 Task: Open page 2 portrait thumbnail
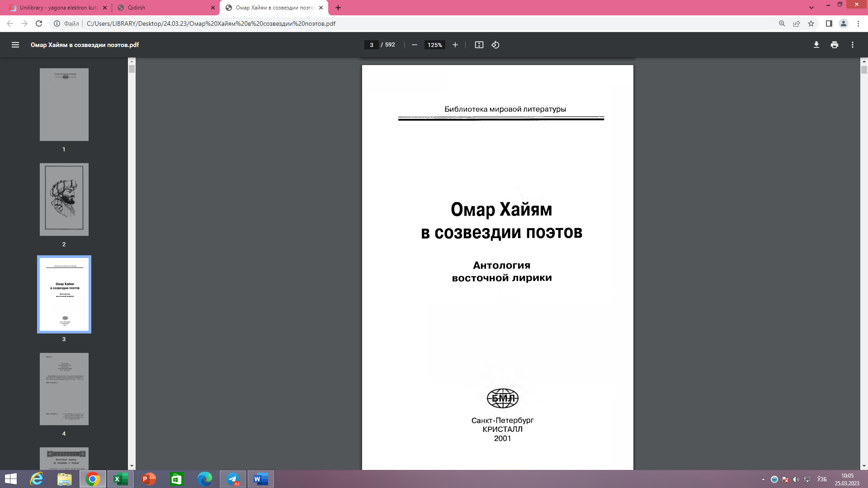[64, 199]
